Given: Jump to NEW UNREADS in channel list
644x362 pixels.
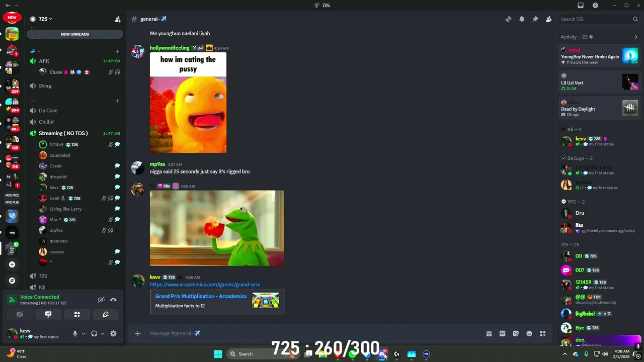Looking at the screenshot, I should 75,34.
